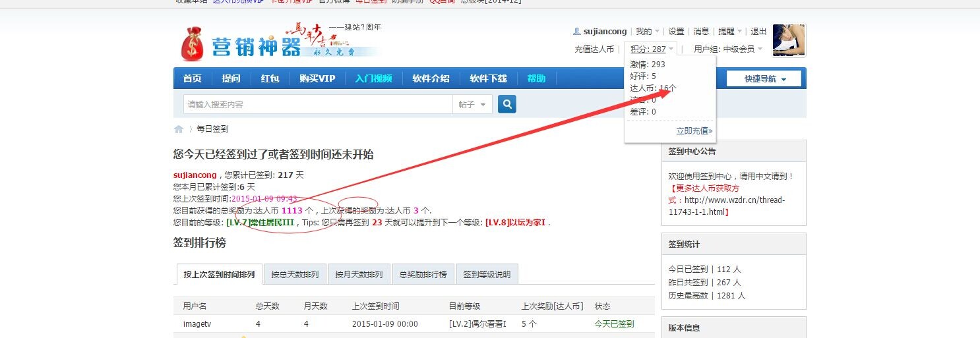
Task: Click the 状态 column header
Action: [602, 306]
